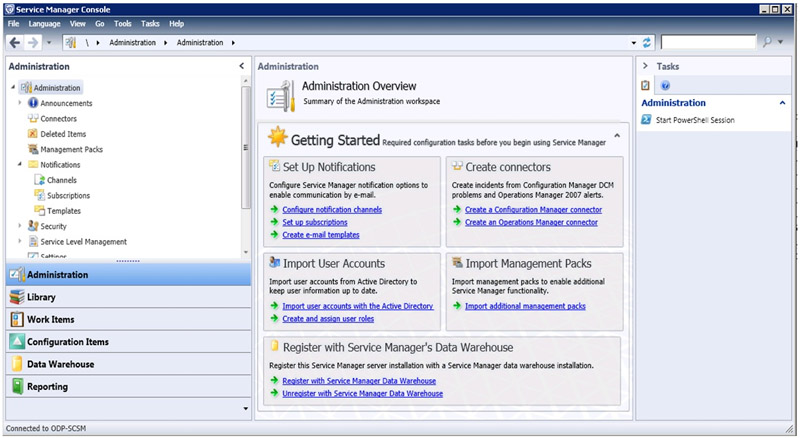
Task: Click the search magnifier icon
Action: [x=767, y=42]
